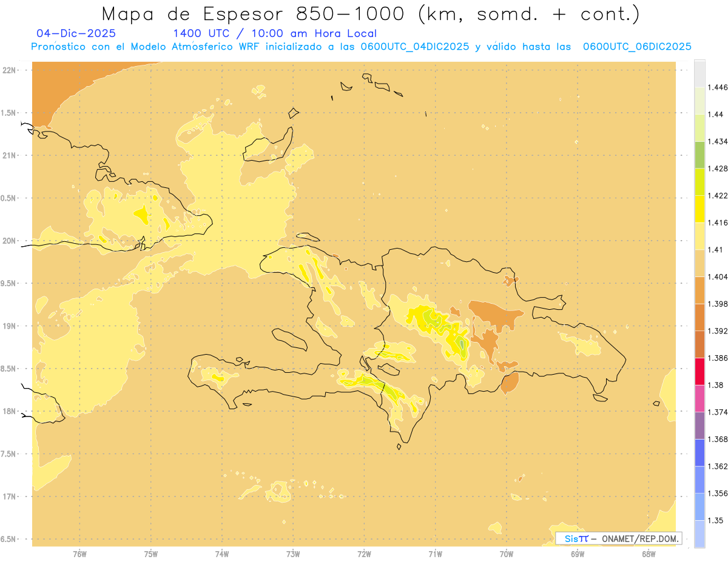Viewport: 728px width, 562px height.
Task: Click the time label '1400 UTC / 10:00 am Hora Local'
Action: pyautogui.click(x=275, y=34)
